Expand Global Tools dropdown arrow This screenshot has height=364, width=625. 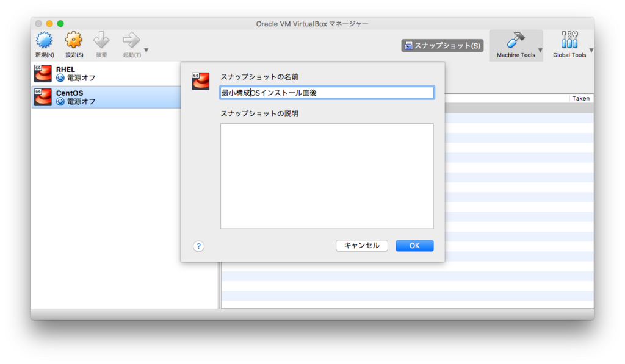coord(591,50)
